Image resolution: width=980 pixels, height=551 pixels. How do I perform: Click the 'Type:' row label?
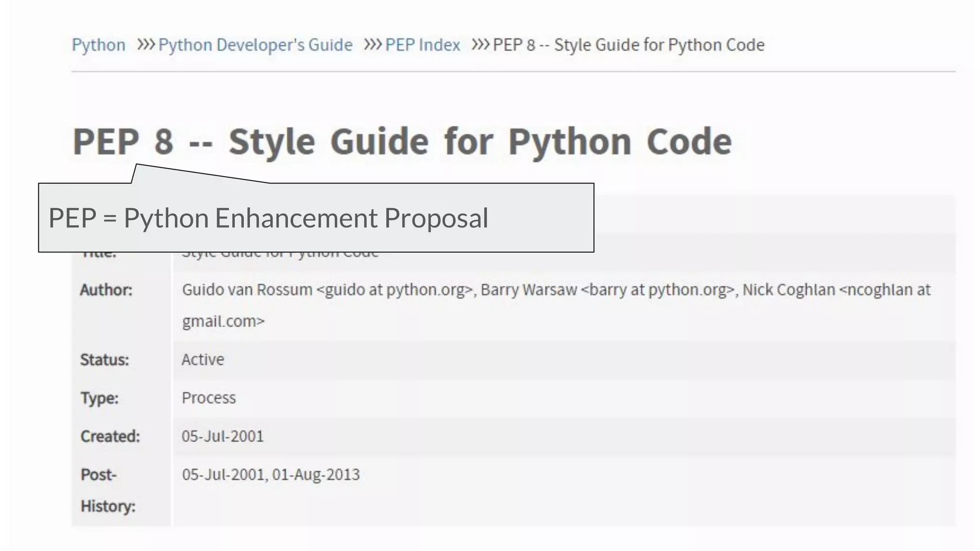tap(100, 398)
